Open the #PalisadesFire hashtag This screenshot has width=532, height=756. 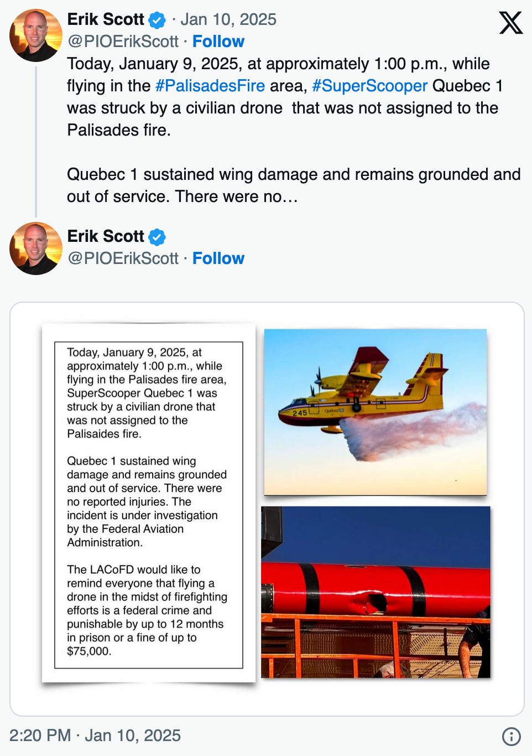(x=210, y=86)
